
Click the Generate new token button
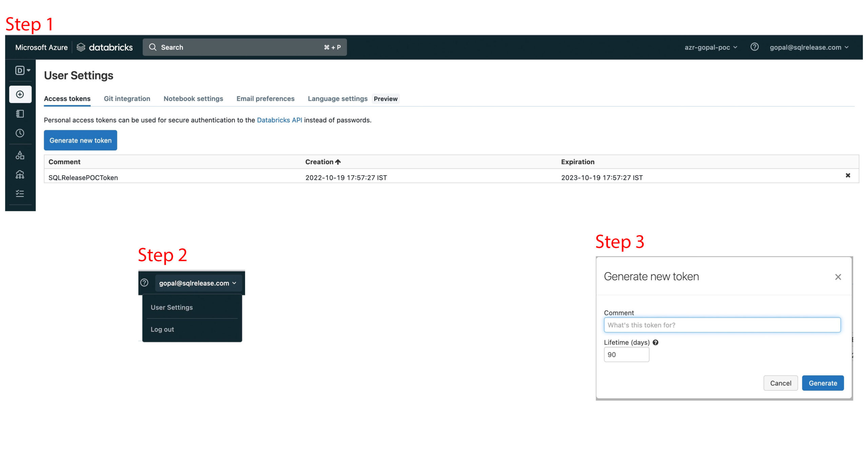tap(80, 140)
